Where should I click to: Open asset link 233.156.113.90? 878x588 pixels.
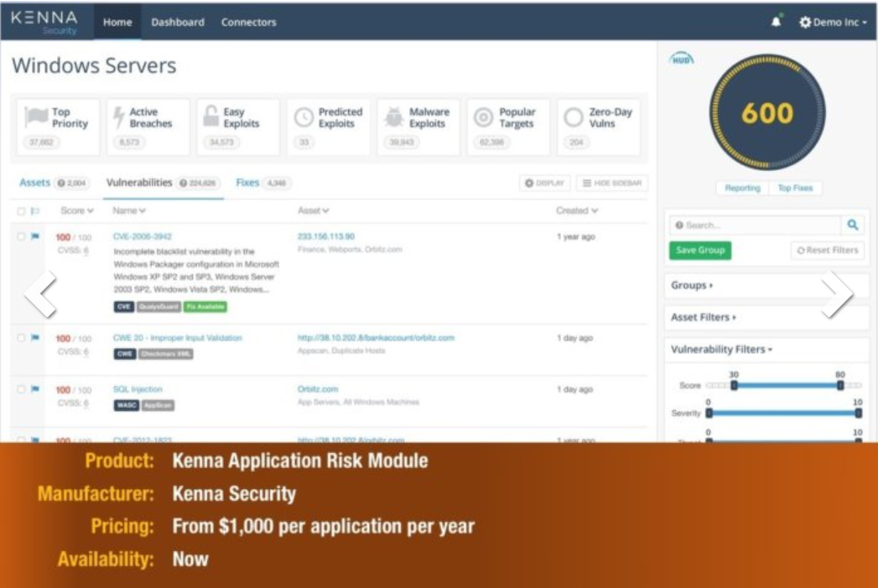[326, 237]
